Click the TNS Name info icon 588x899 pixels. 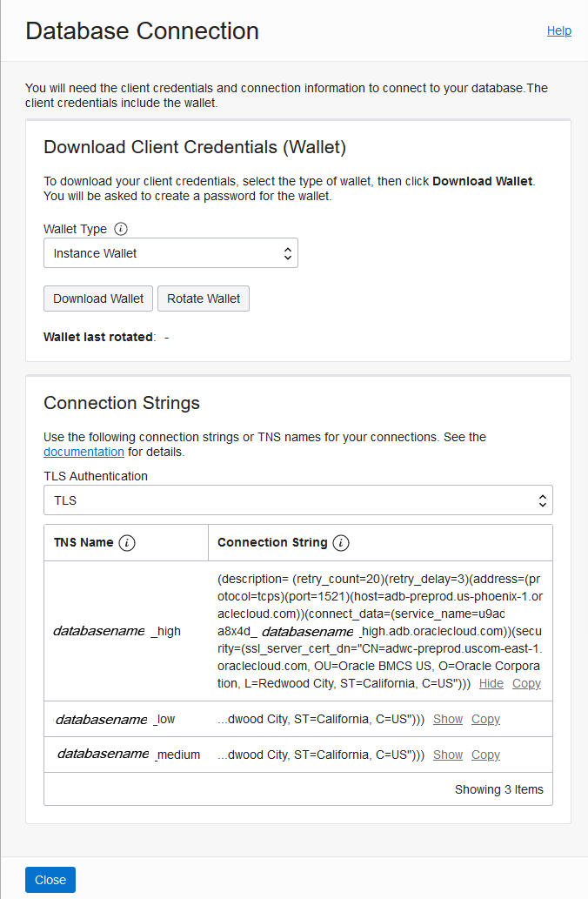(x=127, y=542)
